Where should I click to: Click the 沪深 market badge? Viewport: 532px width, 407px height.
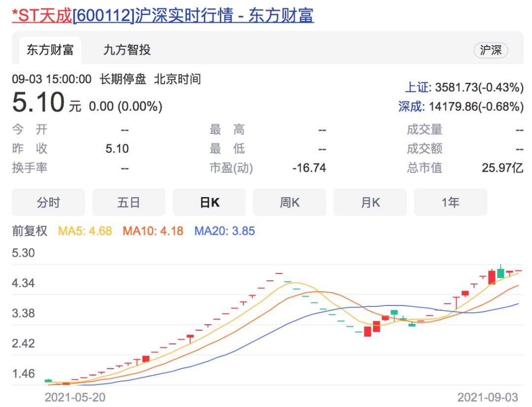coord(490,50)
